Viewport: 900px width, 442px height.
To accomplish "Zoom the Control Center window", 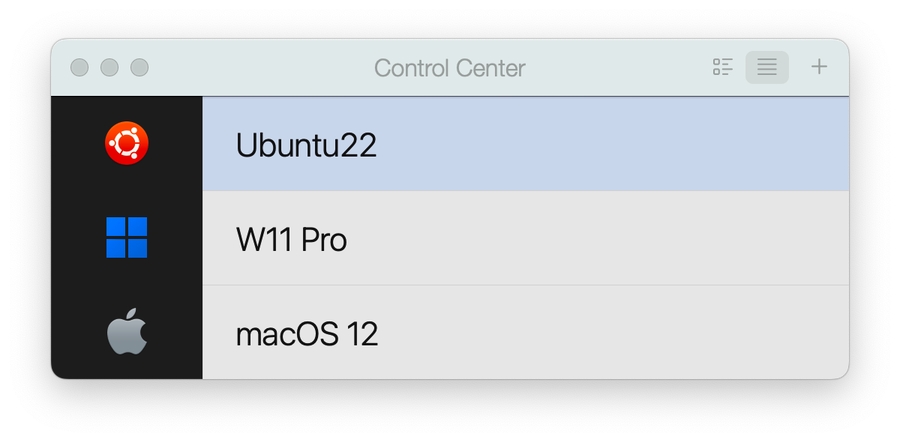I will 139,67.
